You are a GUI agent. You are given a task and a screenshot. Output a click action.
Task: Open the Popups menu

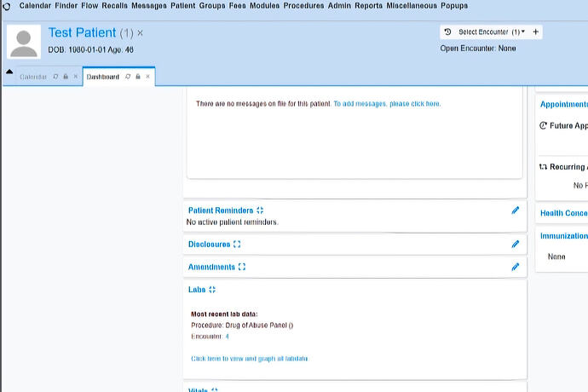(454, 6)
